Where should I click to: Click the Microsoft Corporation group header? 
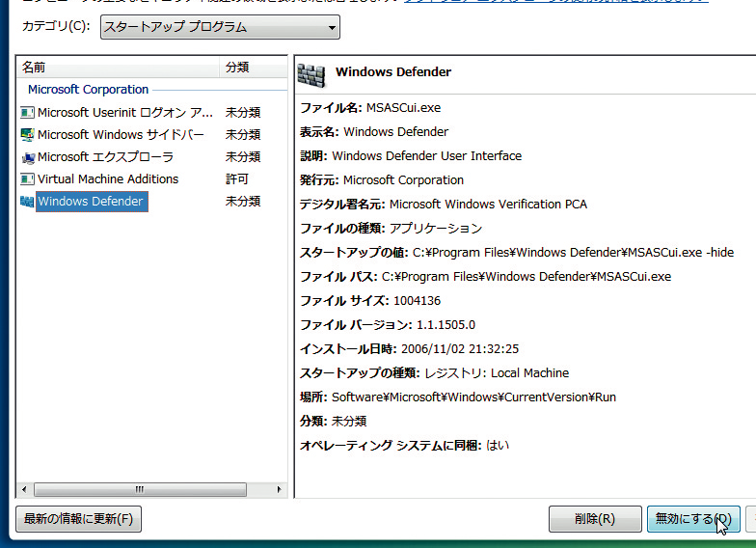click(x=89, y=89)
